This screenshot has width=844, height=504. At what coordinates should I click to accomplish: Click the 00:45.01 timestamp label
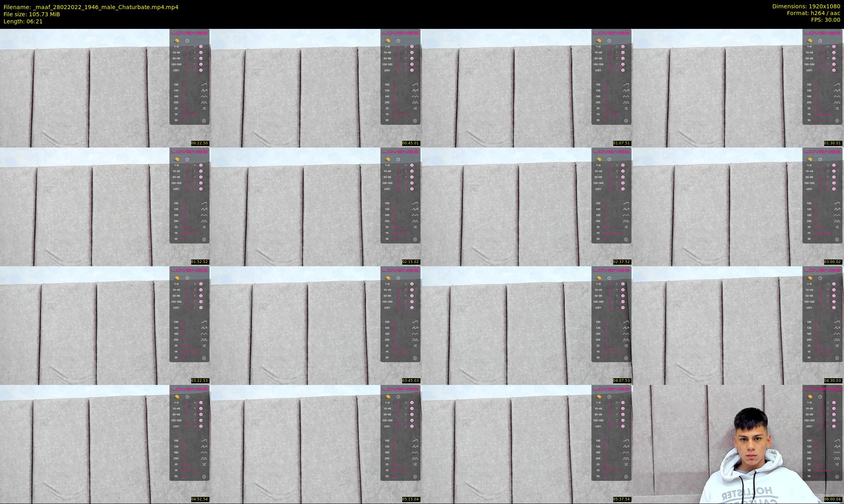coord(411,143)
